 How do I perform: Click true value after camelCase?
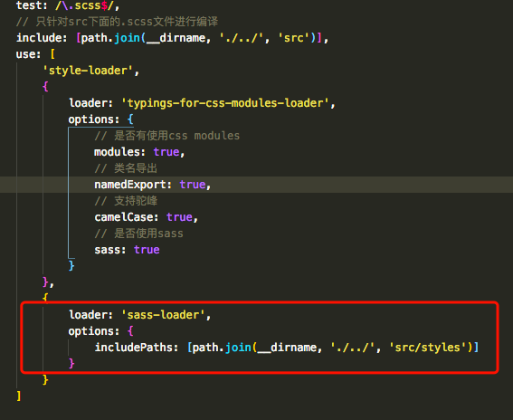tap(180, 217)
